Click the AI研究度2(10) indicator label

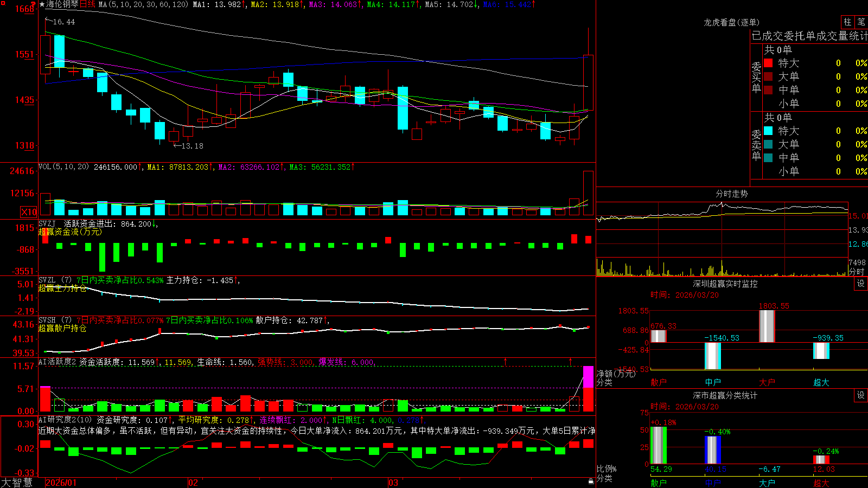pos(66,420)
